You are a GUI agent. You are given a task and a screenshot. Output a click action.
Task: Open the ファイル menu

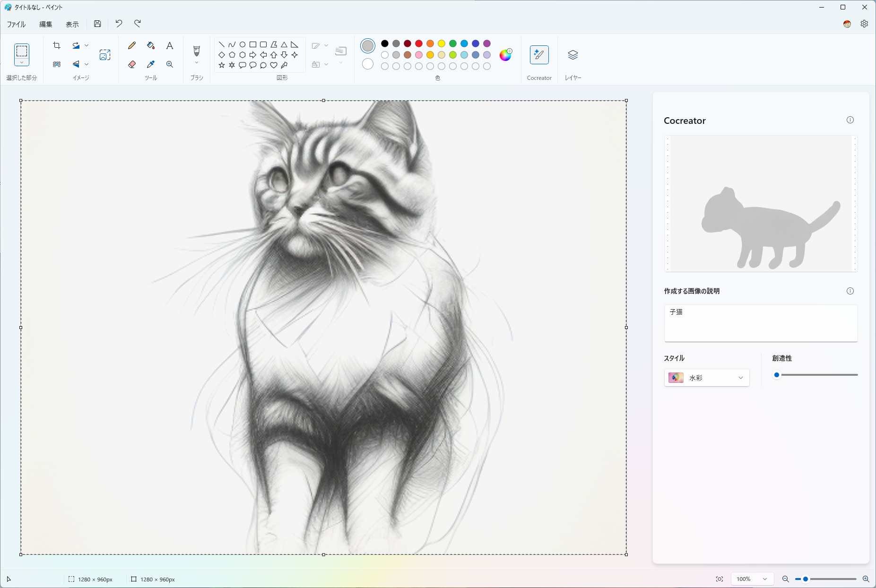coord(16,24)
